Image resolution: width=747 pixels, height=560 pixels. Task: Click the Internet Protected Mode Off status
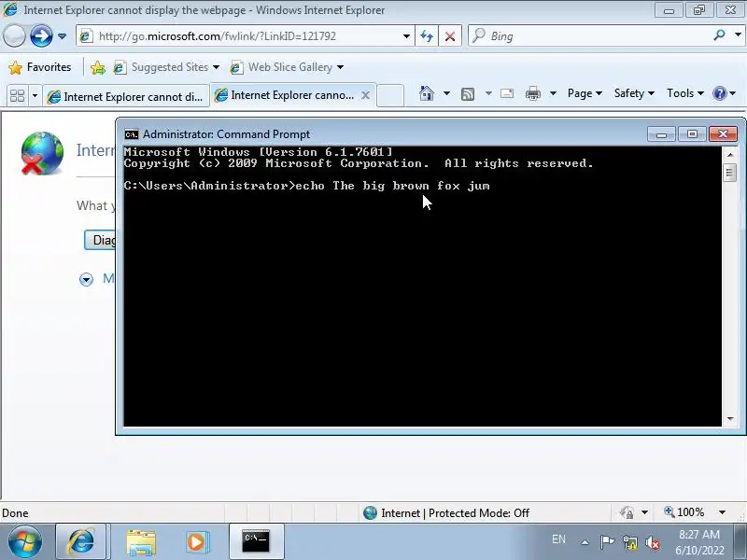tap(446, 512)
